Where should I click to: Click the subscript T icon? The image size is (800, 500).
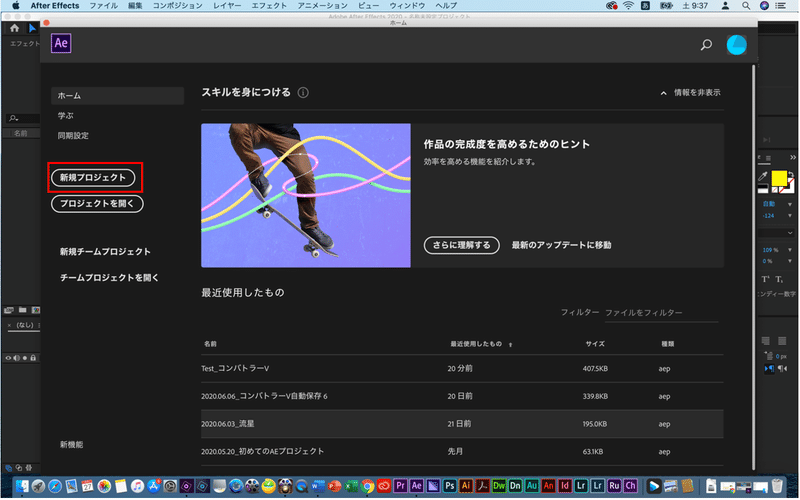(x=779, y=279)
